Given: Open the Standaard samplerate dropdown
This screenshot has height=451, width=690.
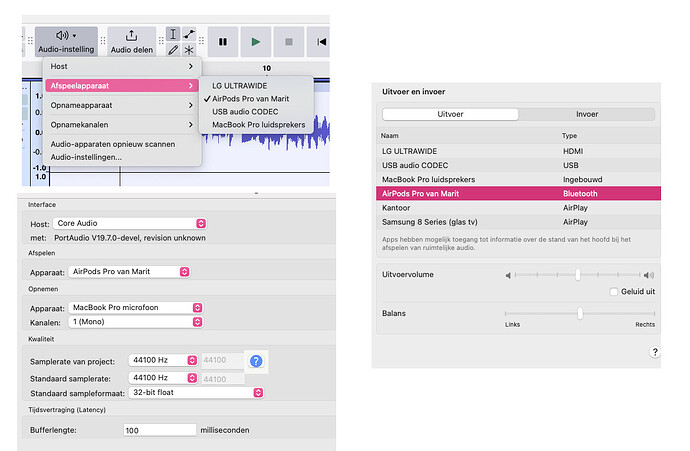Looking at the screenshot, I should click(x=163, y=378).
